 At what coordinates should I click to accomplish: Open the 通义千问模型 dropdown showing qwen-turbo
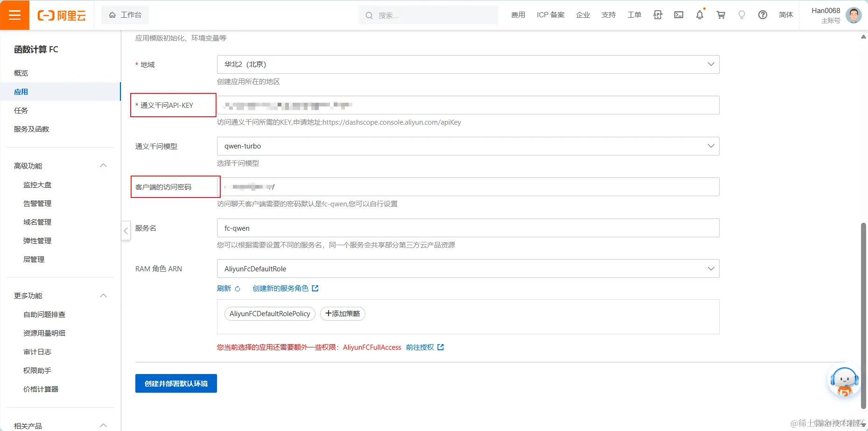468,146
